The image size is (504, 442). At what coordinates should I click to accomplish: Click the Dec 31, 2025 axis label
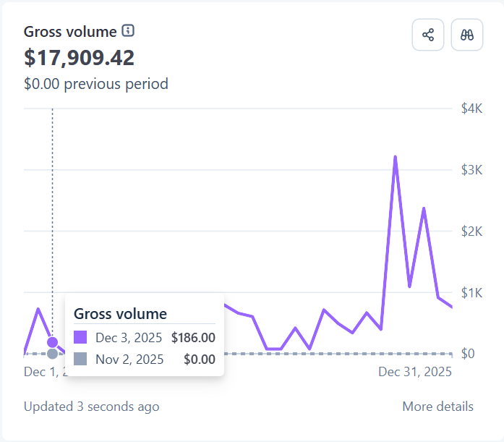[415, 372]
